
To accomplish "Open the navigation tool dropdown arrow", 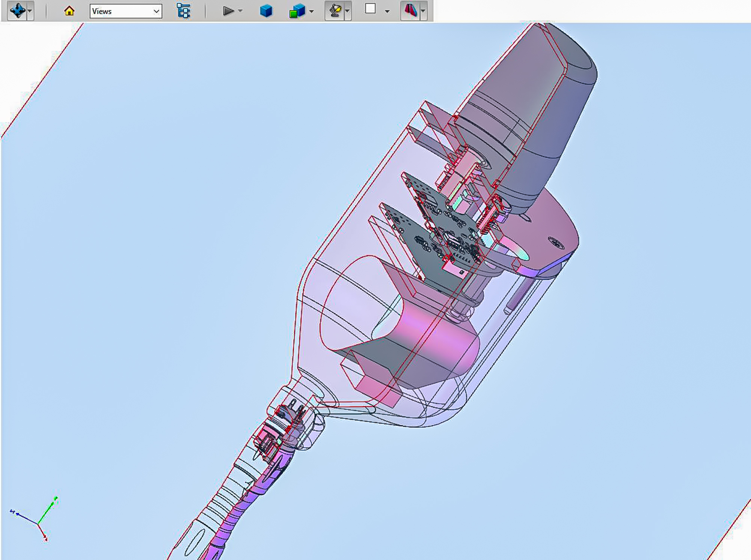I will 30,11.
